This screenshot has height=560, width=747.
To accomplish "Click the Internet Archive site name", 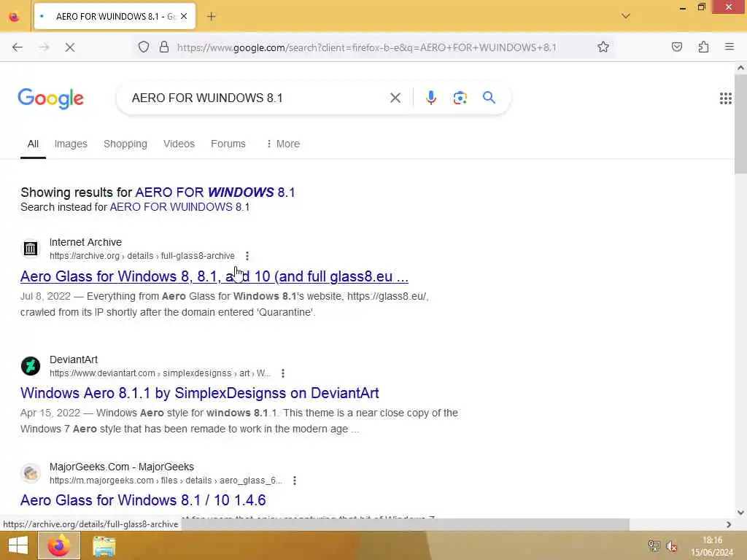I will pos(86,242).
